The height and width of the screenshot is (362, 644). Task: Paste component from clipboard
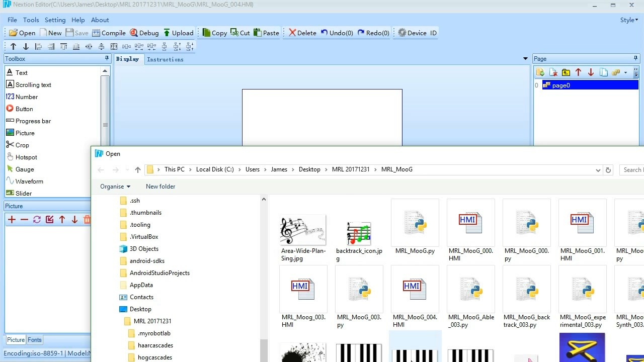point(266,33)
